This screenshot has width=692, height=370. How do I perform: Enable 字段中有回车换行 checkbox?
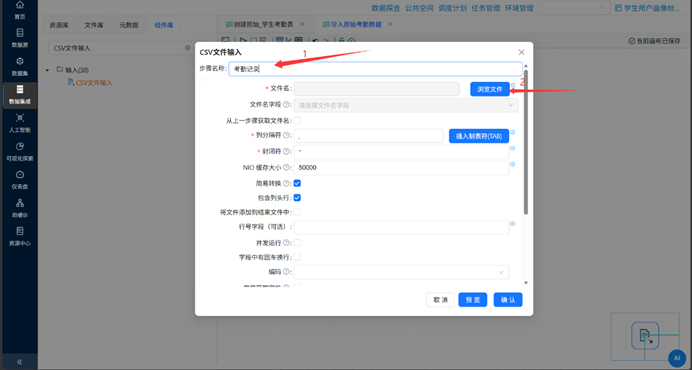(297, 257)
